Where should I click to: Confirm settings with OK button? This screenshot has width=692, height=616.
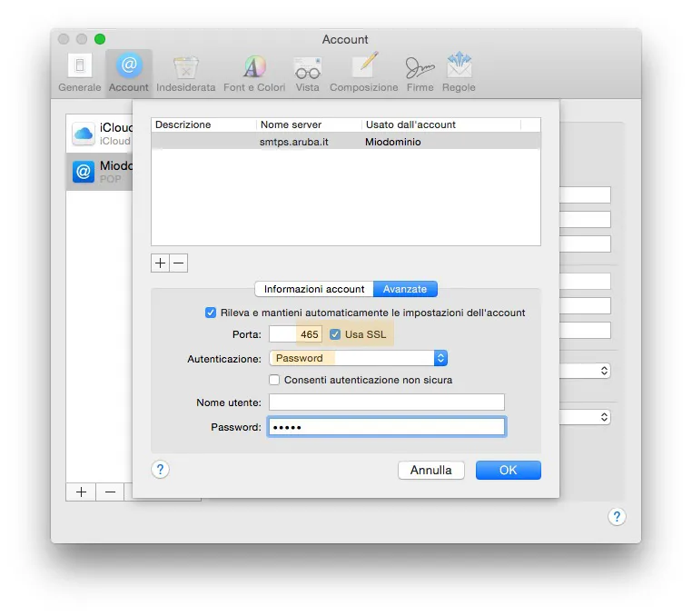click(508, 470)
